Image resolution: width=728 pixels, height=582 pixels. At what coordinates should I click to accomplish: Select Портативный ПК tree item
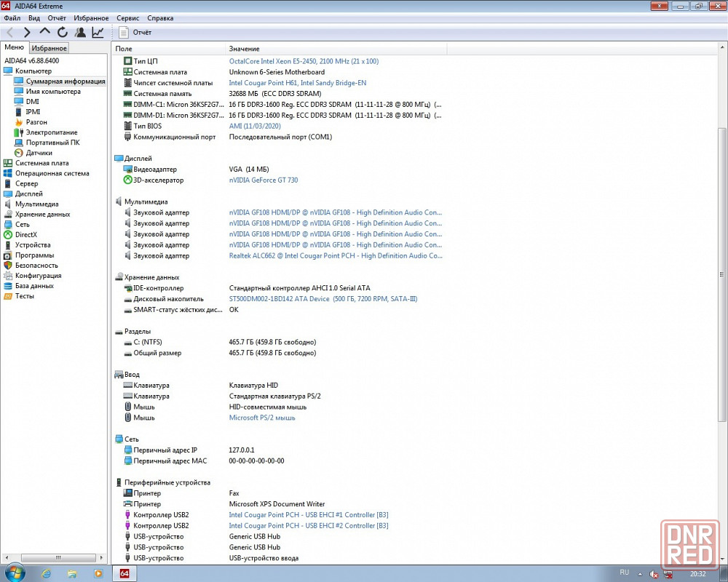(53, 143)
